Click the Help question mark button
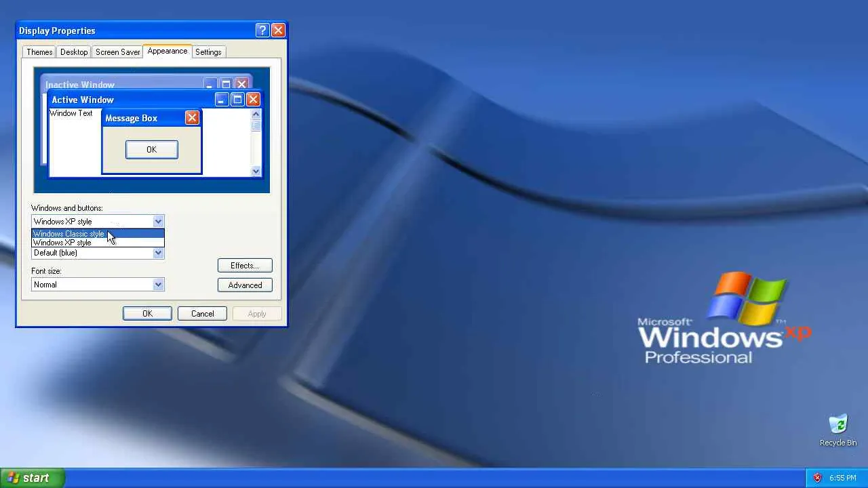This screenshot has width=868, height=488. pos(262,30)
